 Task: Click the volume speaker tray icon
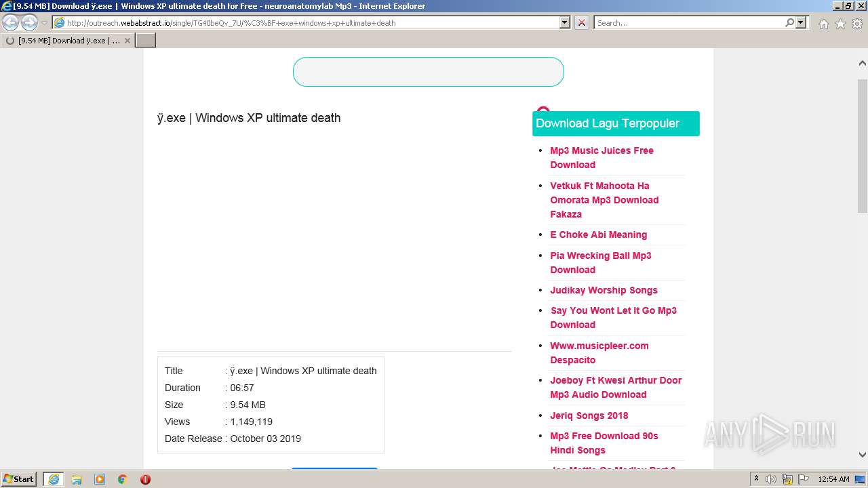[x=771, y=479]
